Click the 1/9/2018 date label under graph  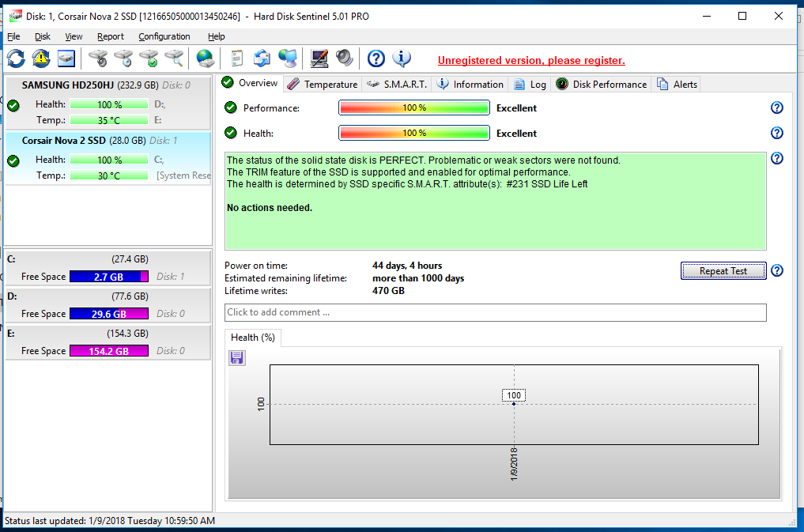(x=514, y=464)
